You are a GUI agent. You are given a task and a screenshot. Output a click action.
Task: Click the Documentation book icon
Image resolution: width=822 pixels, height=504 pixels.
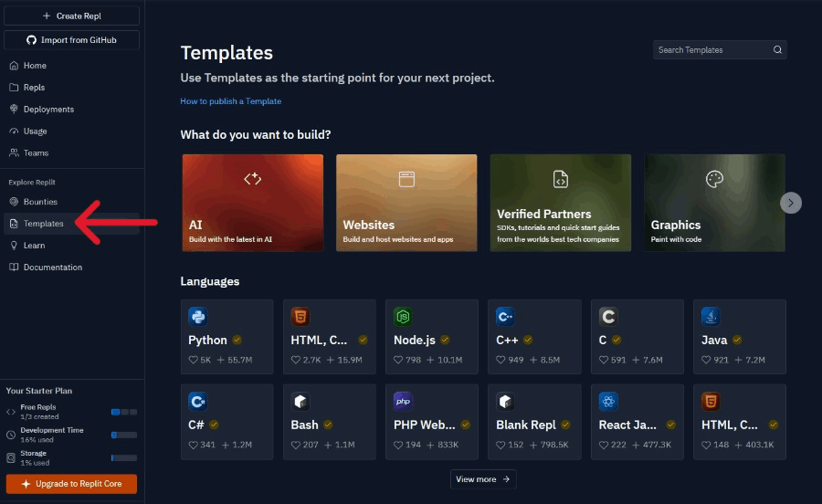click(x=14, y=268)
